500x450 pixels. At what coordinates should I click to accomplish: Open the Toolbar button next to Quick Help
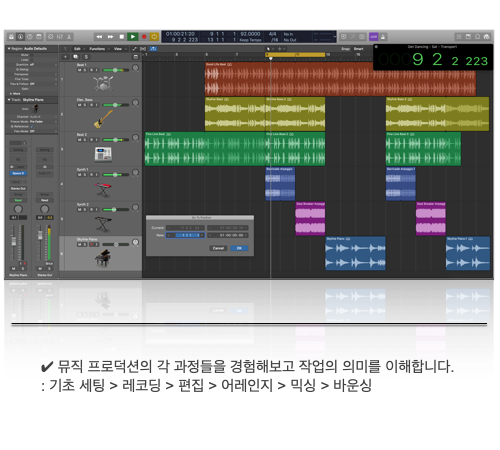pos(39,37)
